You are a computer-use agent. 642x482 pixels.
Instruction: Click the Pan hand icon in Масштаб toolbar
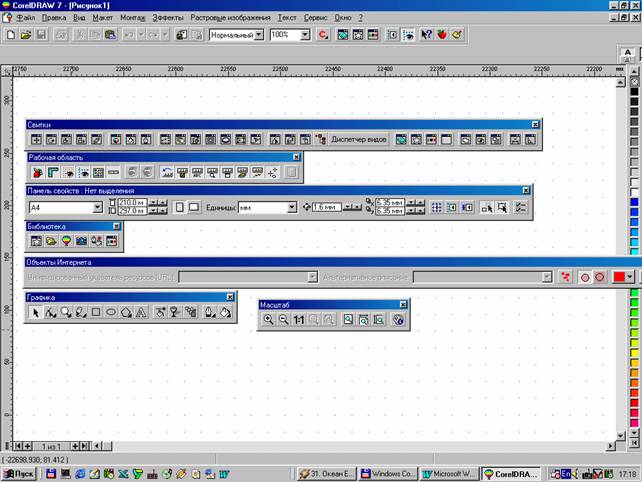pos(398,319)
